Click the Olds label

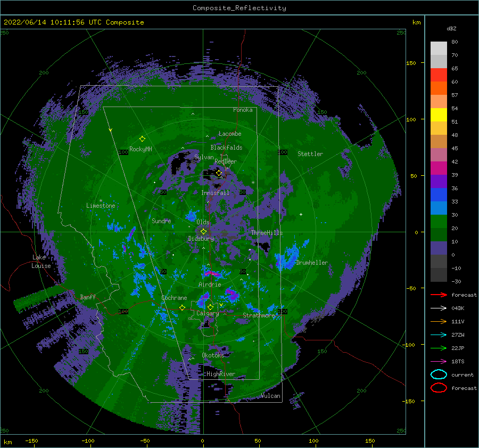click(203, 222)
